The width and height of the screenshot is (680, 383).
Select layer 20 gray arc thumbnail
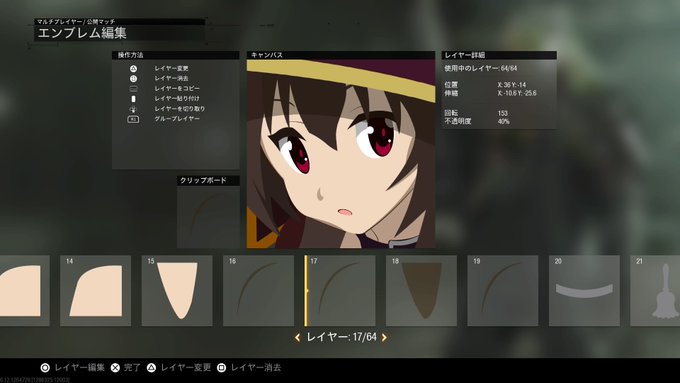tap(585, 291)
